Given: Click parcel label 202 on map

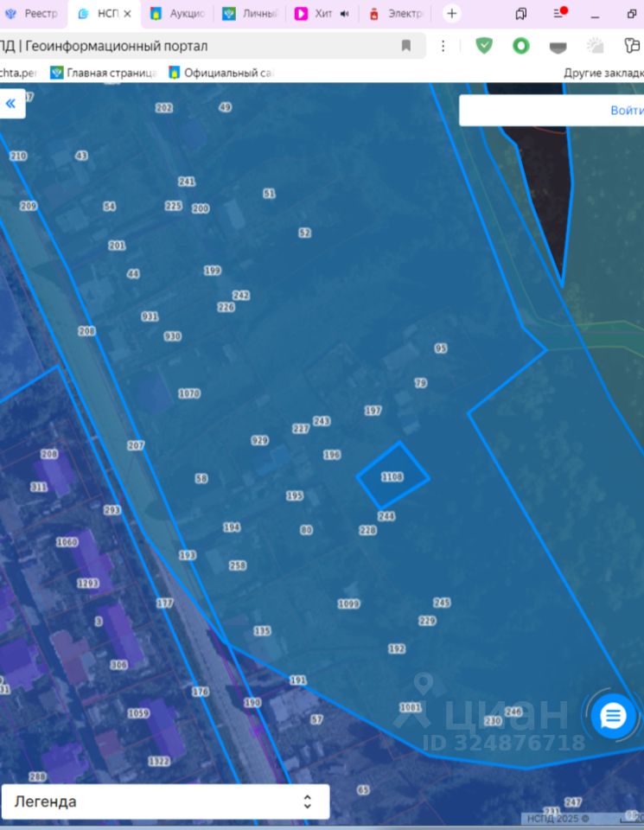Looking at the screenshot, I should [x=164, y=107].
